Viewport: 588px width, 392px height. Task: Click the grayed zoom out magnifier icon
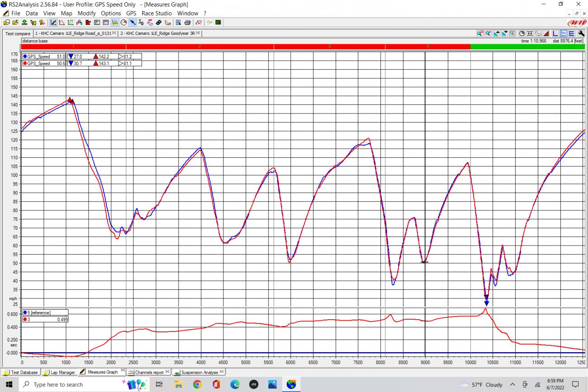click(512, 33)
